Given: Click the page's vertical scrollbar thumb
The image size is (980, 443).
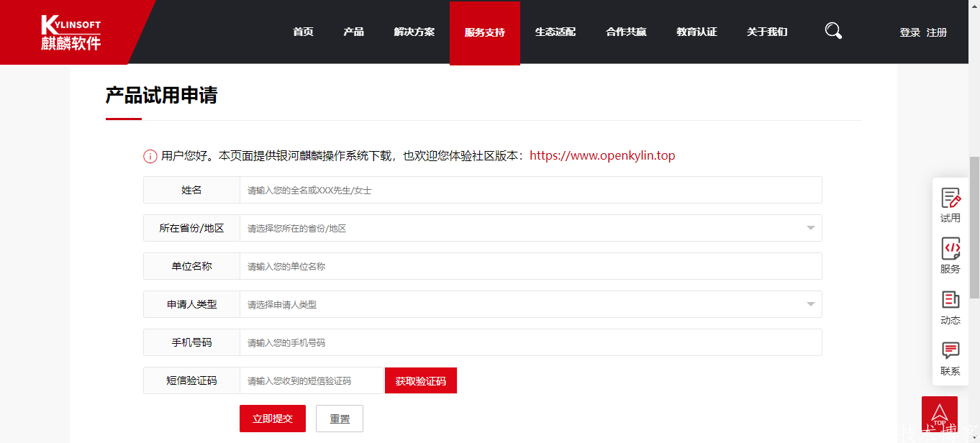Looking at the screenshot, I should (x=974, y=227).
